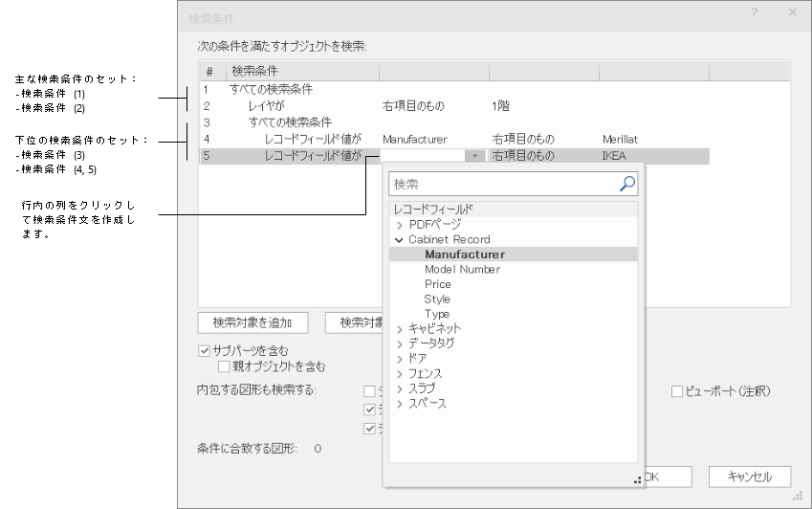Click the 検索対象を追加 button

click(252, 321)
